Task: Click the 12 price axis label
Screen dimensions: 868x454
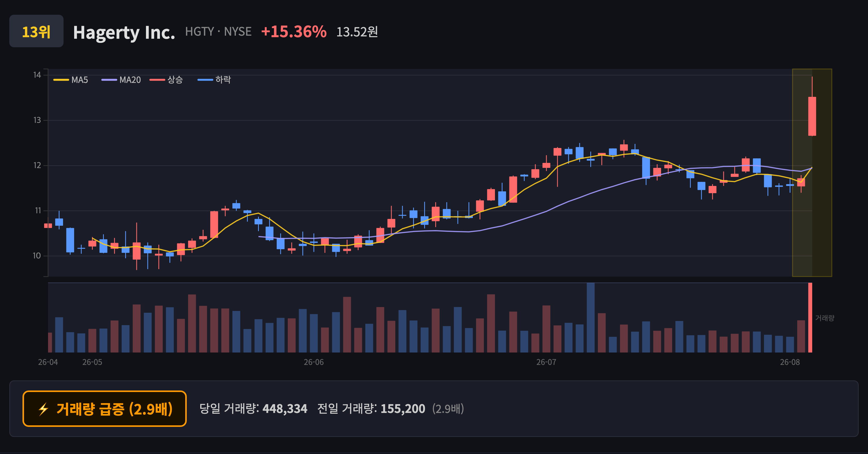Action: (37, 165)
